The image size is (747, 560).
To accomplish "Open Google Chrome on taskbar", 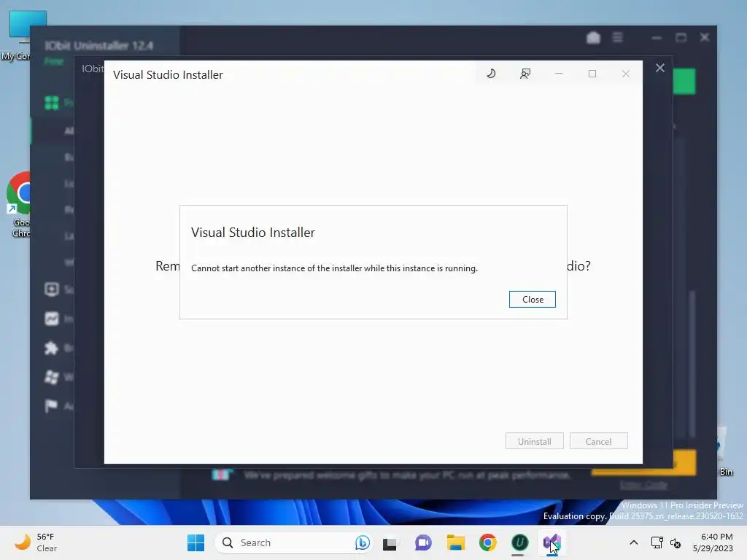I will click(x=487, y=542).
